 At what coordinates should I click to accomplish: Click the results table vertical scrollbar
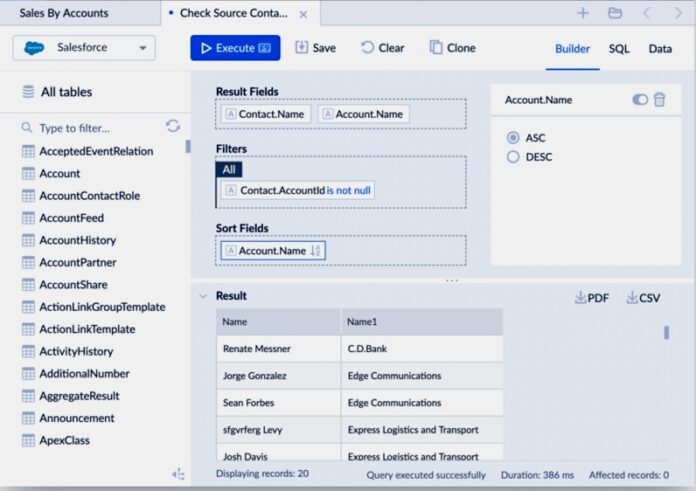tap(666, 332)
